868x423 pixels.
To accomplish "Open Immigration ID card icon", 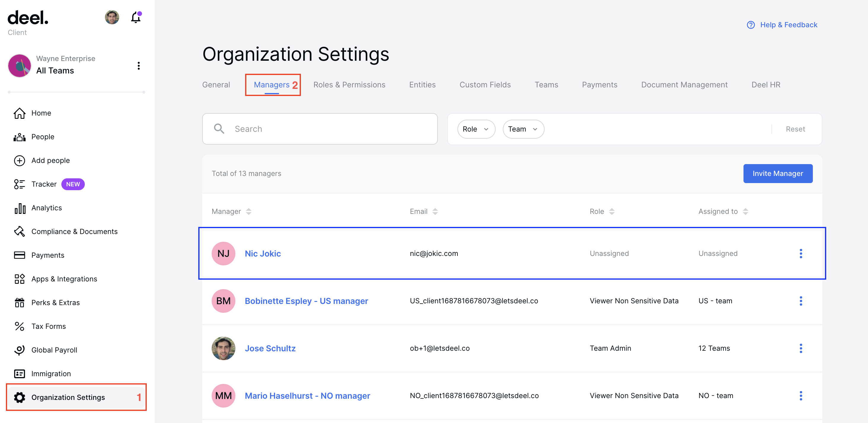I will [x=20, y=374].
